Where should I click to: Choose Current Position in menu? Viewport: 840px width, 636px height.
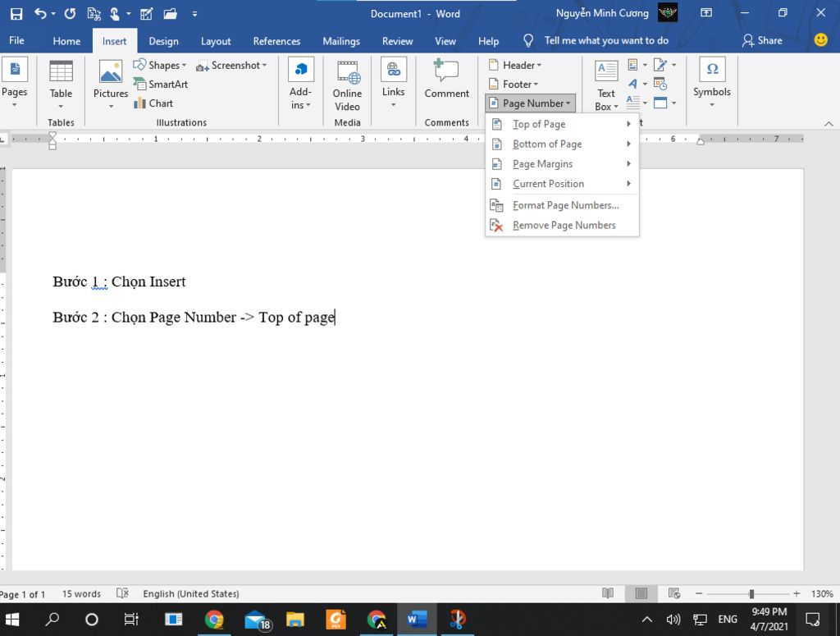click(x=562, y=183)
